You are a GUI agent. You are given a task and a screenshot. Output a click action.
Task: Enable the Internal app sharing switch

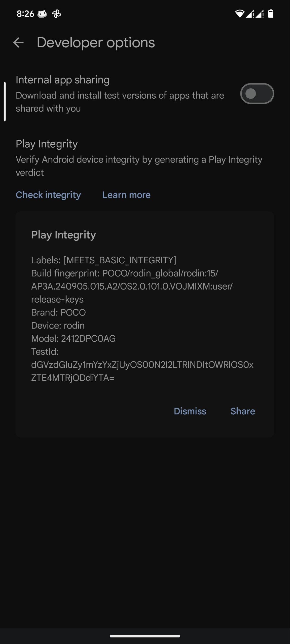click(x=257, y=94)
